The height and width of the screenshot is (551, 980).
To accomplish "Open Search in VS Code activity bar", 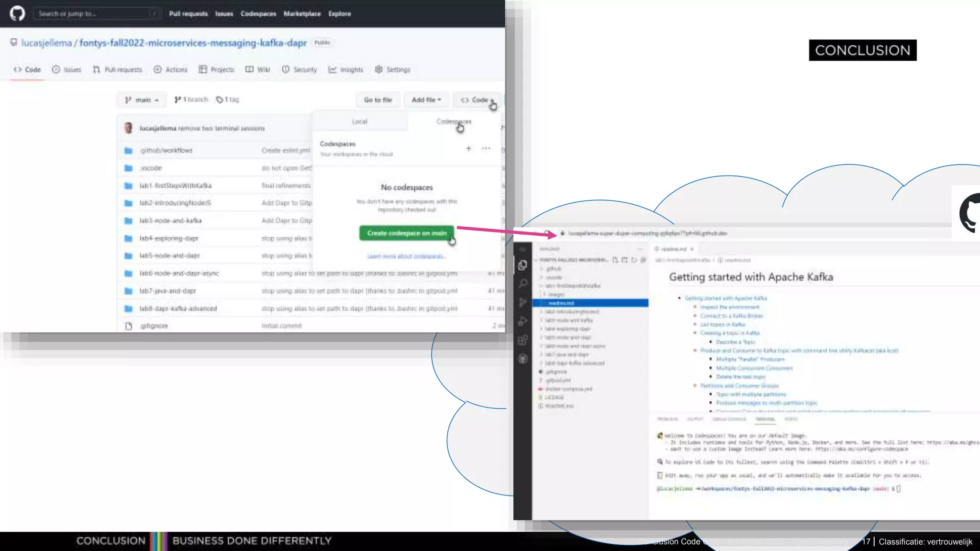I will [523, 284].
